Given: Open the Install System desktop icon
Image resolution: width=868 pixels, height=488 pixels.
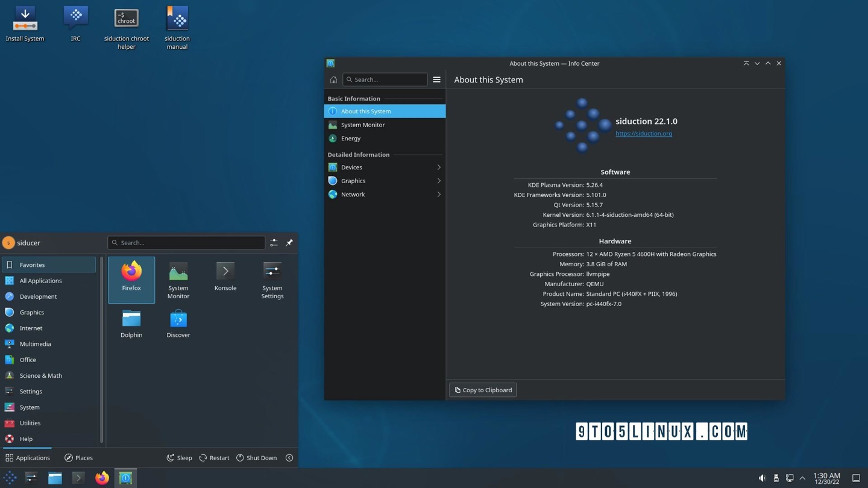Looking at the screenshot, I should click(25, 24).
